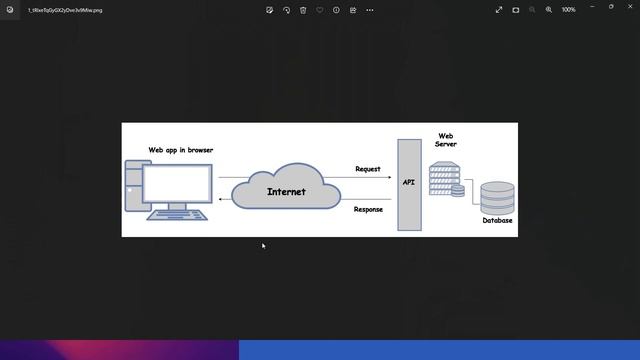Close the Photos window

630,7
